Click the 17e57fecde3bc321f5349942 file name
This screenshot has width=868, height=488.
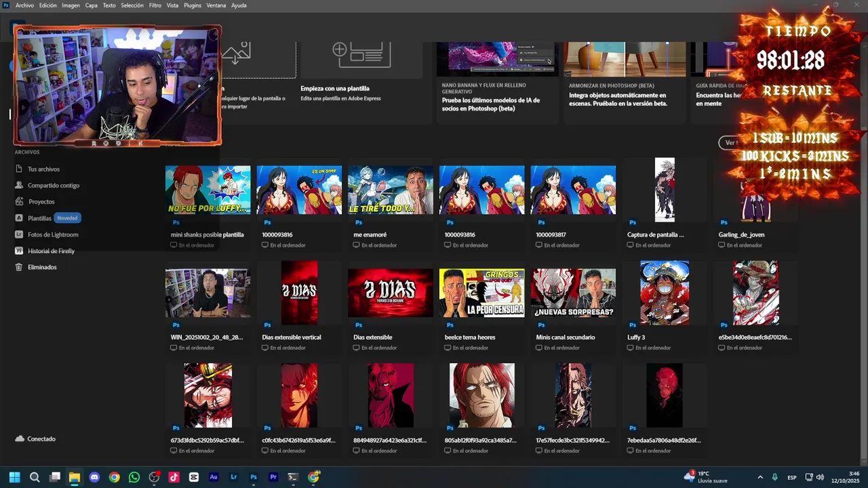click(x=572, y=441)
